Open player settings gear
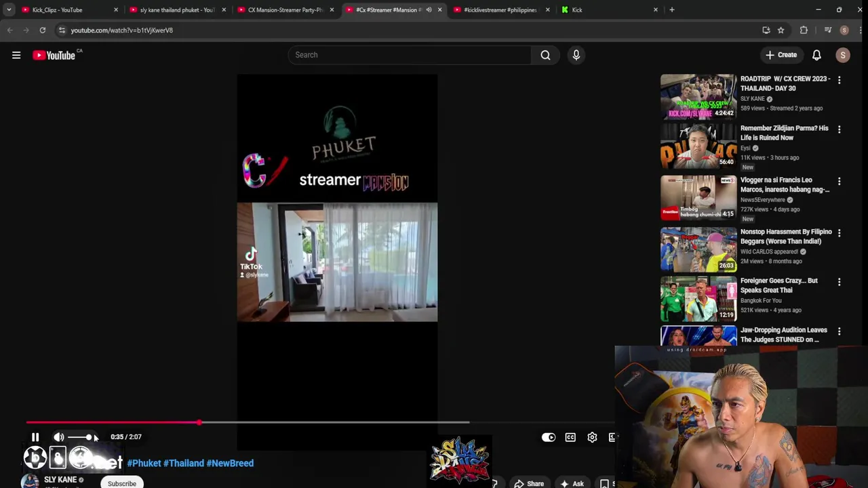 click(x=592, y=437)
